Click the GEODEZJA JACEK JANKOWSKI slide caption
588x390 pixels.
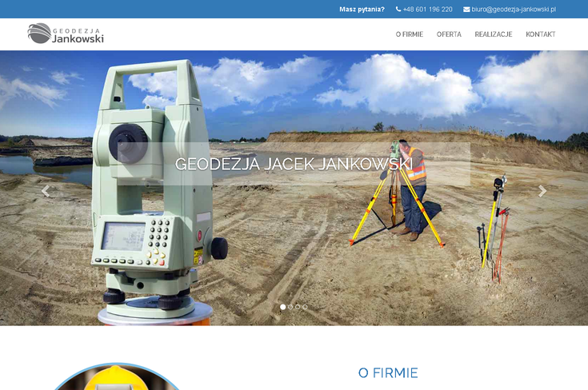click(294, 165)
